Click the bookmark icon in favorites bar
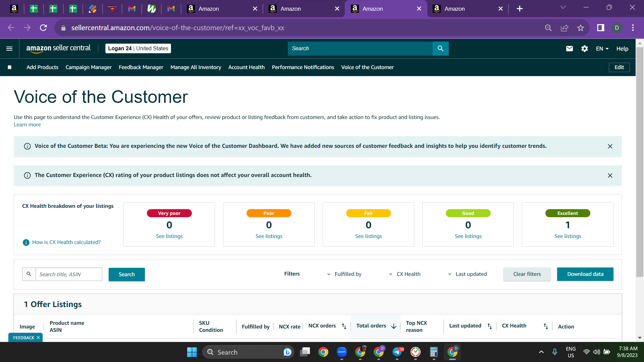 coord(10,67)
